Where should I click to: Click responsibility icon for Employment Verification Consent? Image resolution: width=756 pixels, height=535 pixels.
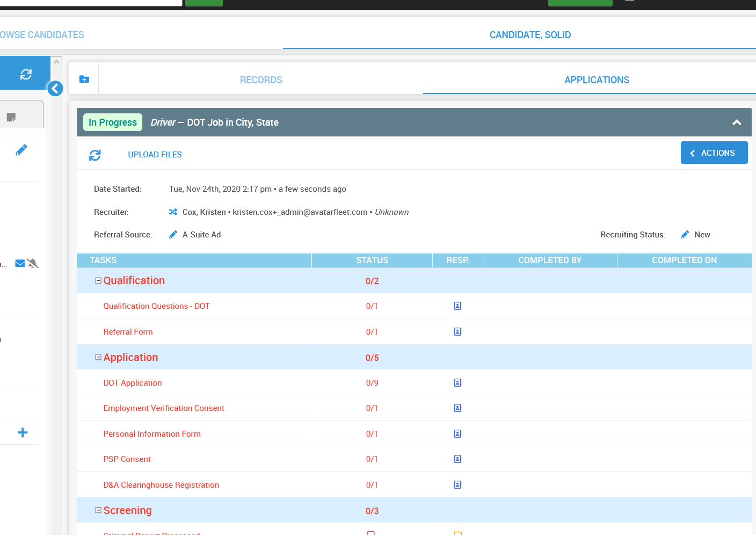457,408
